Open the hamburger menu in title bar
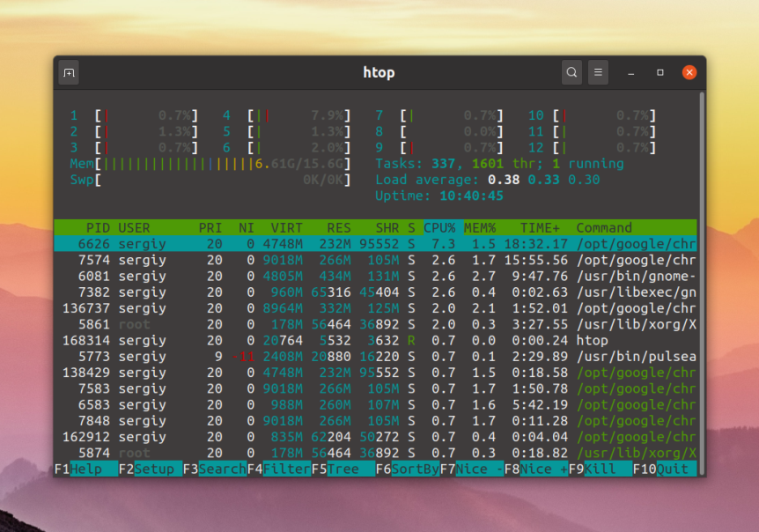The width and height of the screenshot is (759, 532). point(599,72)
